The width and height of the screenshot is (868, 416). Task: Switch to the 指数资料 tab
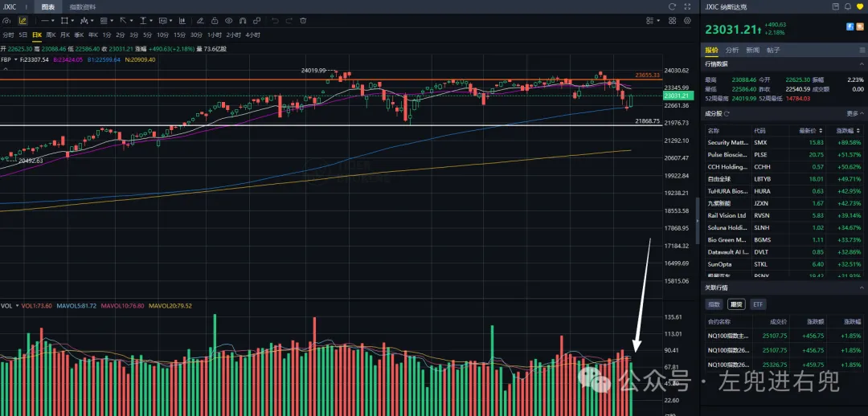[83, 6]
